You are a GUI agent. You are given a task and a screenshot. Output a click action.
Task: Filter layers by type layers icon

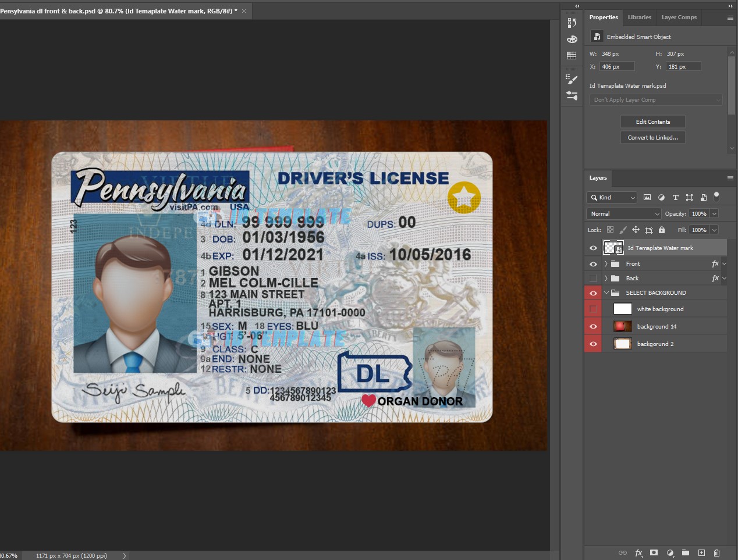pyautogui.click(x=675, y=198)
